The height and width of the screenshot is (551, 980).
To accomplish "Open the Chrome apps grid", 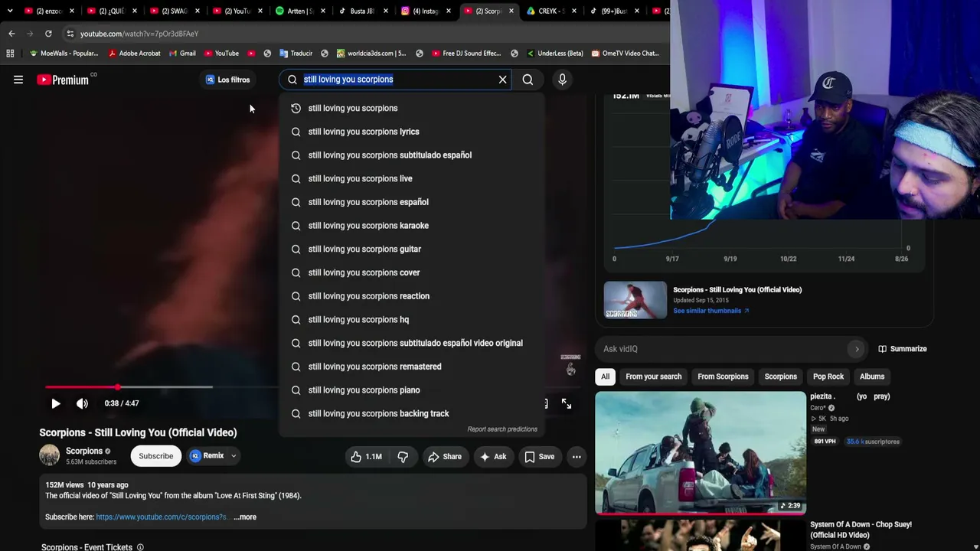I will click(10, 54).
